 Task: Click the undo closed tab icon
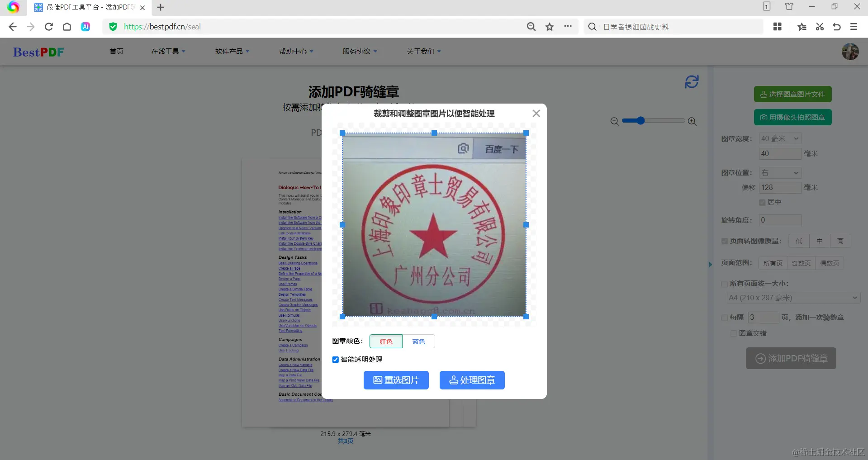[x=837, y=27]
